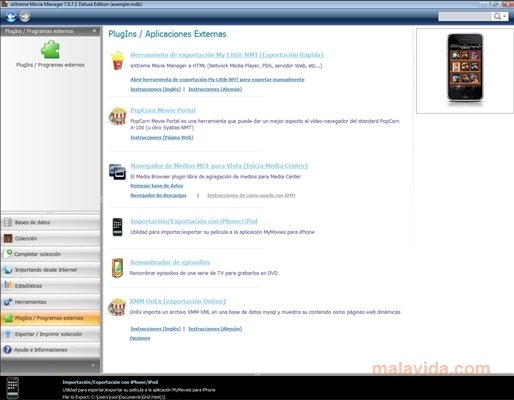Click the Completar colección icon
This screenshot has height=400, width=514.
(8, 254)
